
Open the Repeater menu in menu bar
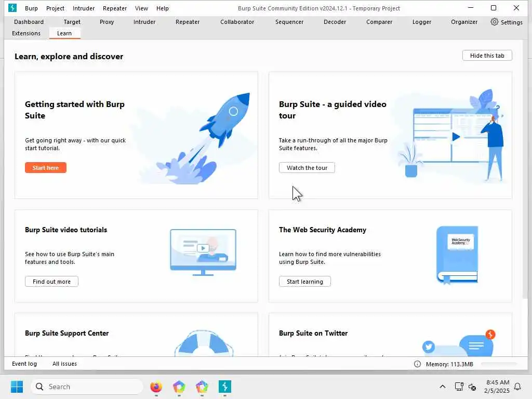(x=115, y=8)
